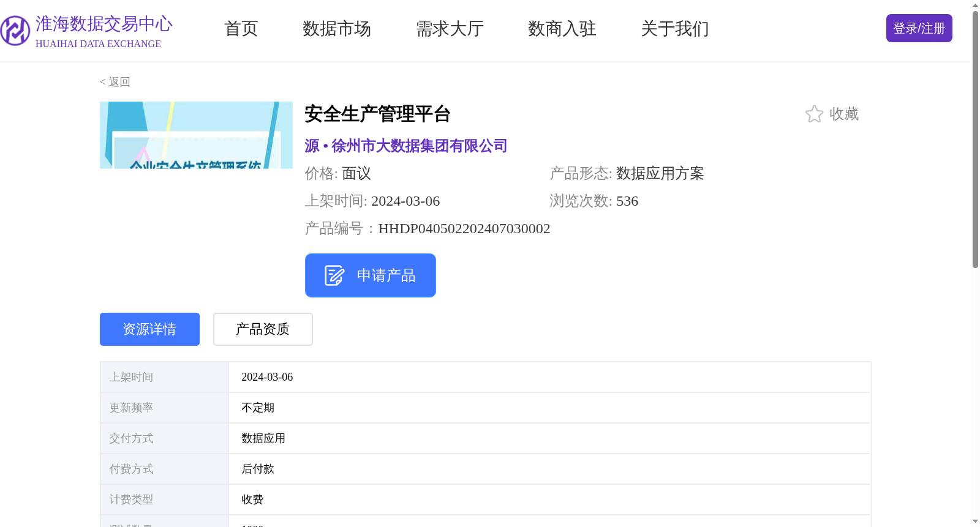Click the table cell 不定期
Image resolution: width=980 pixels, height=527 pixels.
coord(258,408)
